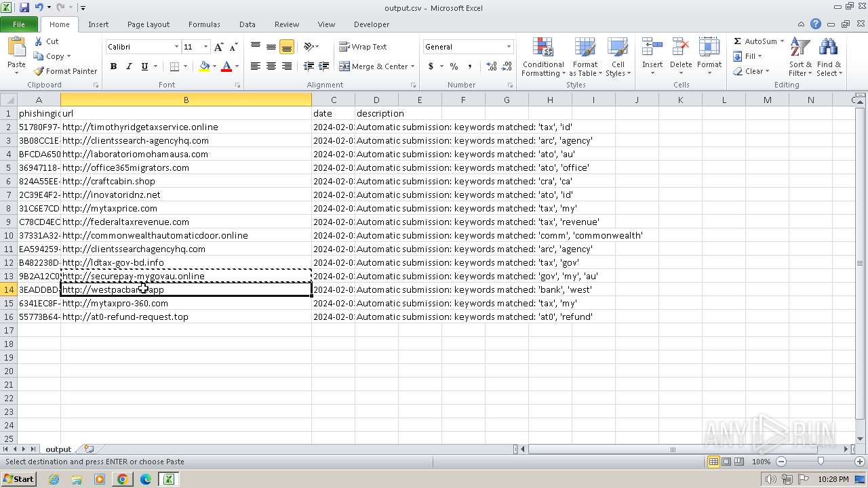The image size is (868, 488).
Task: Open Format as Table gallery
Action: click(x=585, y=58)
